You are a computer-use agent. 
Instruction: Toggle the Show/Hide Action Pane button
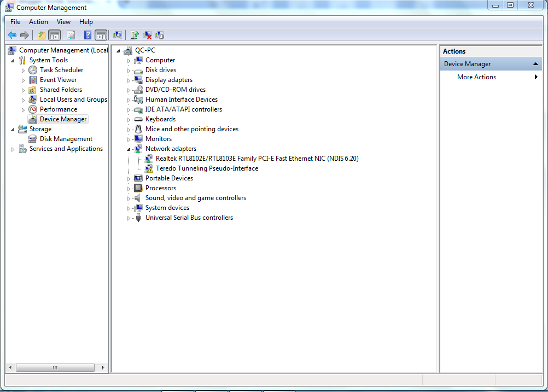101,35
